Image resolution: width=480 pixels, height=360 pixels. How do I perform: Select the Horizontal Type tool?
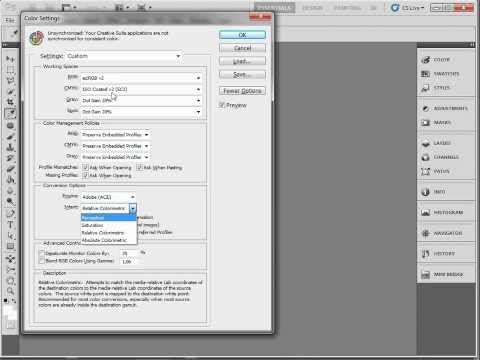(x=10, y=225)
